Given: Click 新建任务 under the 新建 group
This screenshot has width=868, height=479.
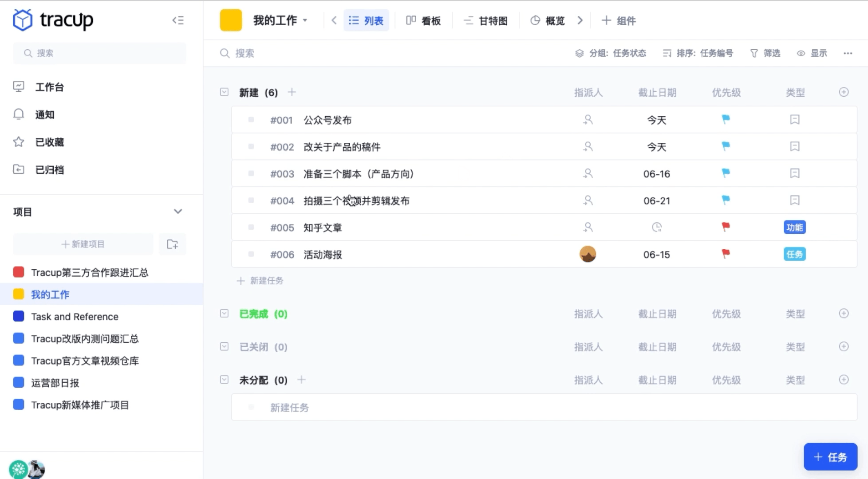Looking at the screenshot, I should click(x=260, y=281).
